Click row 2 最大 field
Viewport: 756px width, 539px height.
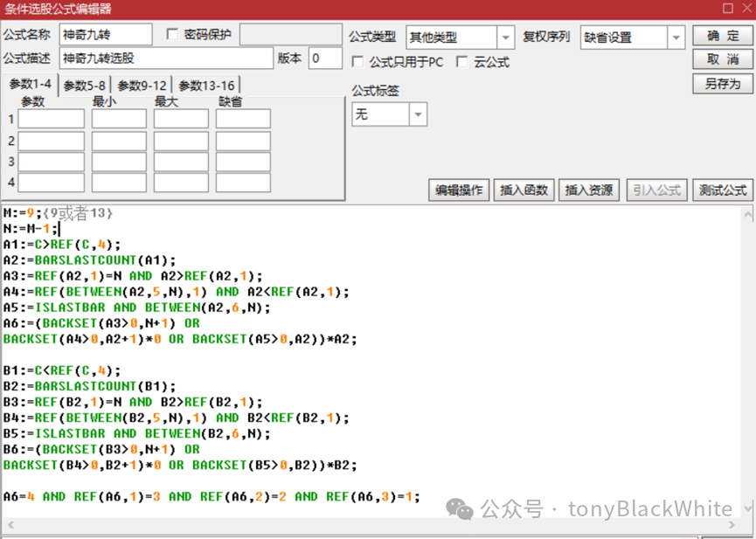[181, 142]
